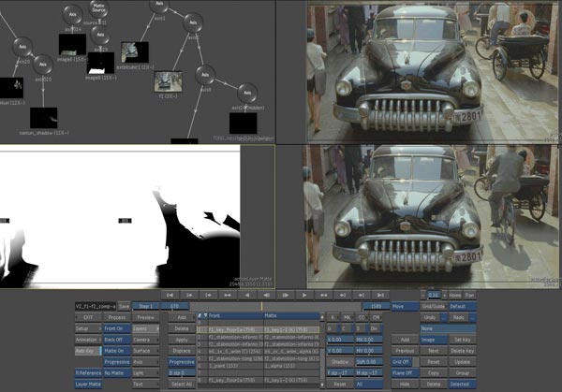Click the EXIT button
Viewport: 562px width, 392px height.
coord(86,317)
